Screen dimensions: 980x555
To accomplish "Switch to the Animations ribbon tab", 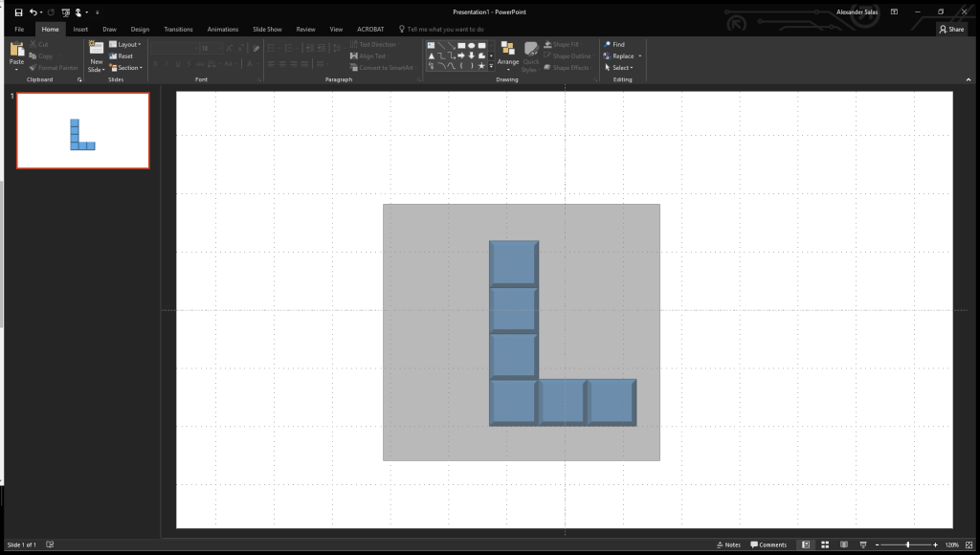I will (x=222, y=29).
